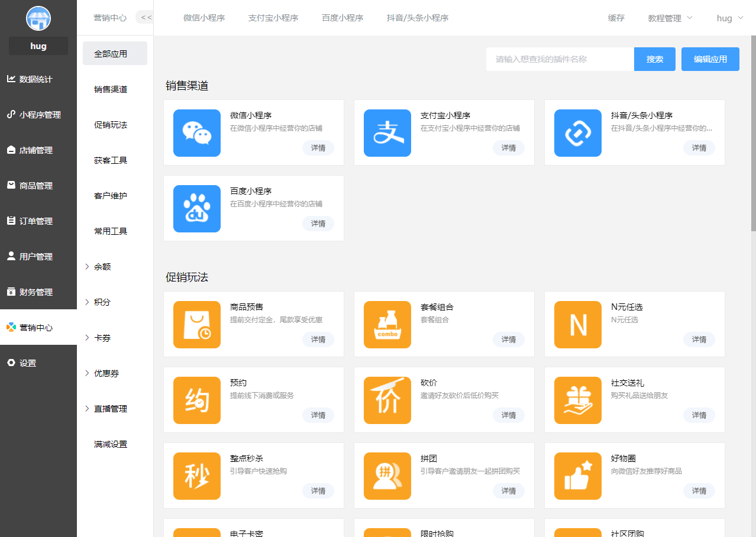Image resolution: width=756 pixels, height=537 pixels.
Task: Click 详情 on the 抖音/头条小程序 card
Action: tap(699, 148)
